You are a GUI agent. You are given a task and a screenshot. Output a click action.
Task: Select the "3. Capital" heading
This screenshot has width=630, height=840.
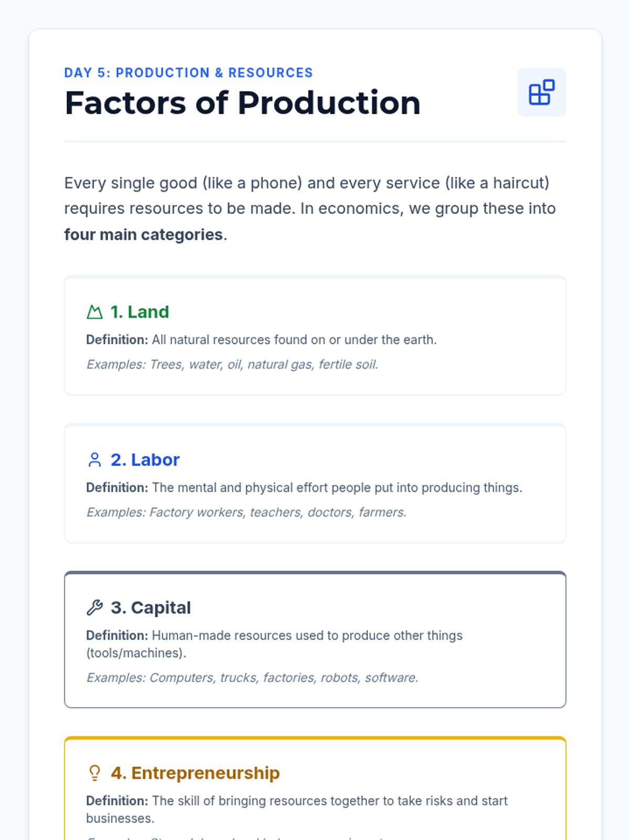coord(151,607)
